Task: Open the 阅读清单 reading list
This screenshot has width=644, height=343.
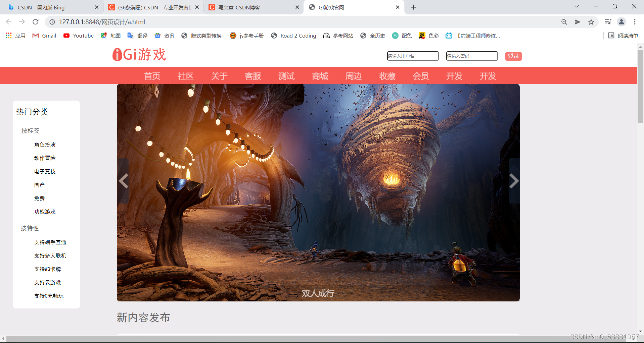Action: [623, 36]
